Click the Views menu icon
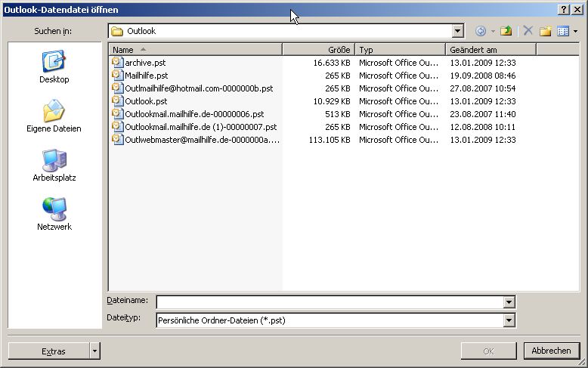Viewport: 588px width, 368px height. coord(563,31)
